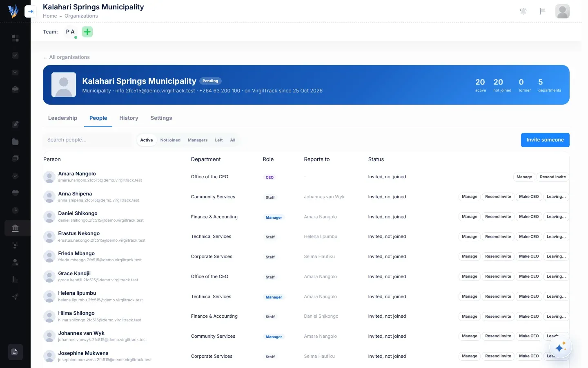The width and height of the screenshot is (588, 368).
Task: Resend invite to Amara Nangolo
Action: click(x=553, y=177)
